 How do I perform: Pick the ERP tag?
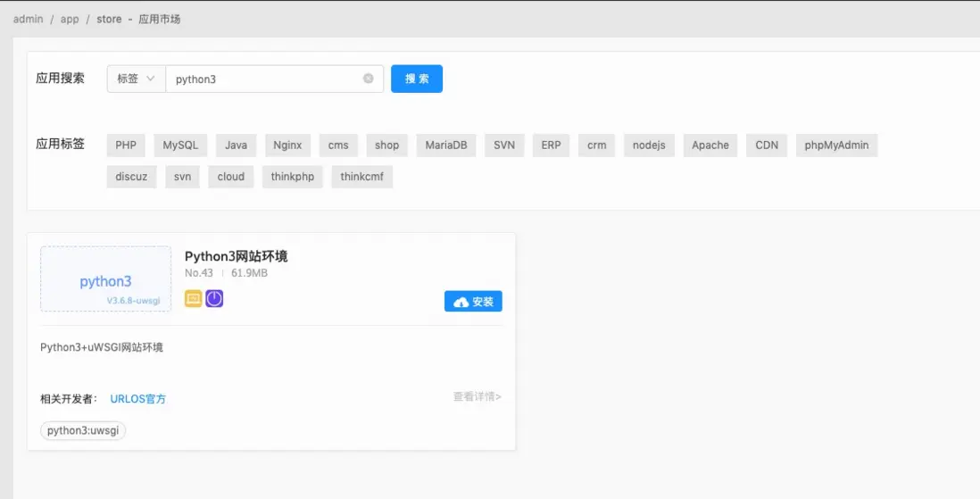coord(552,146)
